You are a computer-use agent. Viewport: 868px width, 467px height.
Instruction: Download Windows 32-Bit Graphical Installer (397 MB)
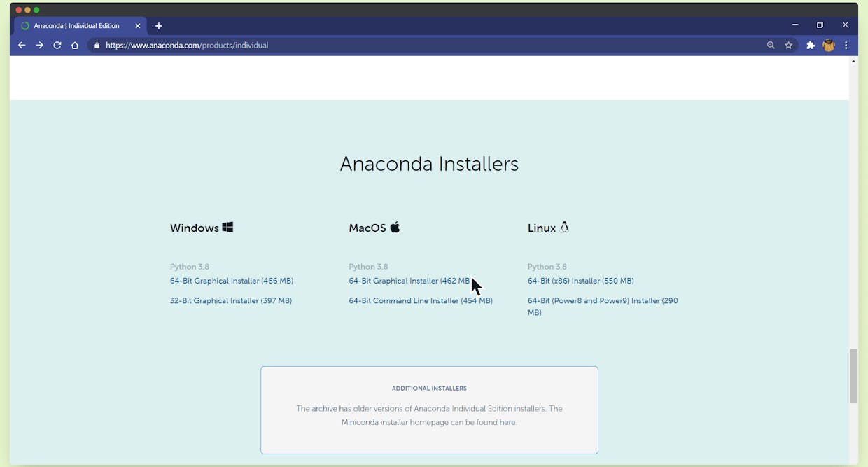pyautogui.click(x=231, y=301)
